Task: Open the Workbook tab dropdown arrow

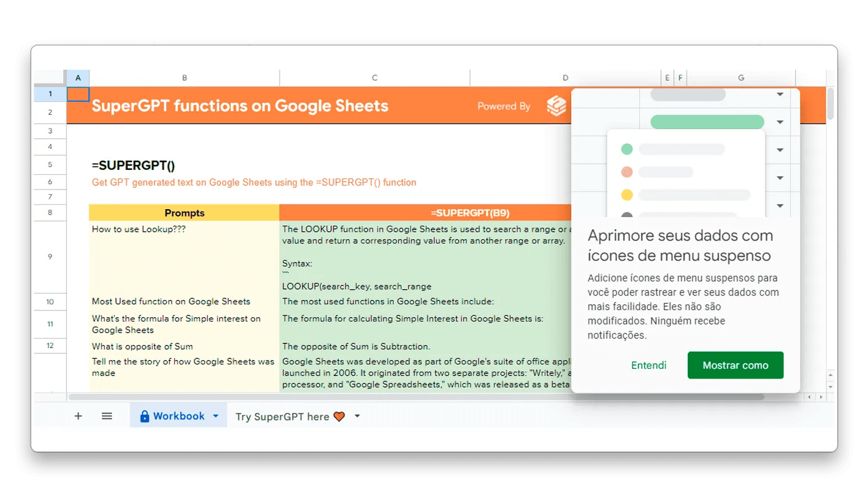Action: (215, 416)
